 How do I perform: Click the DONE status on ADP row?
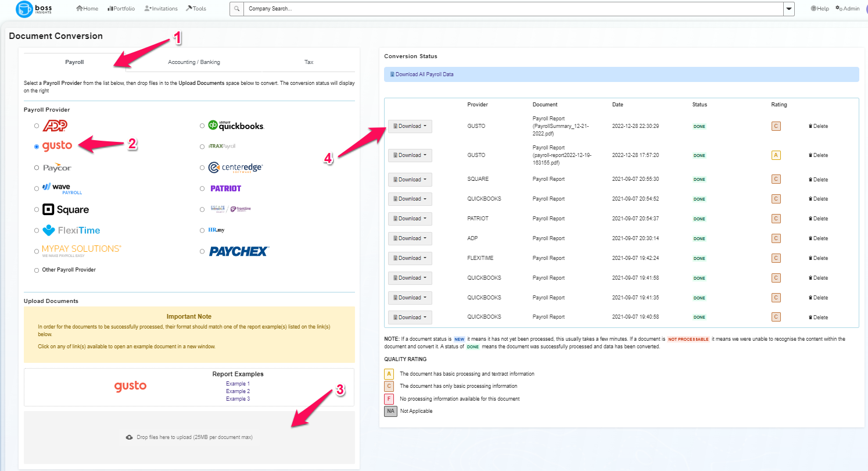(x=699, y=238)
